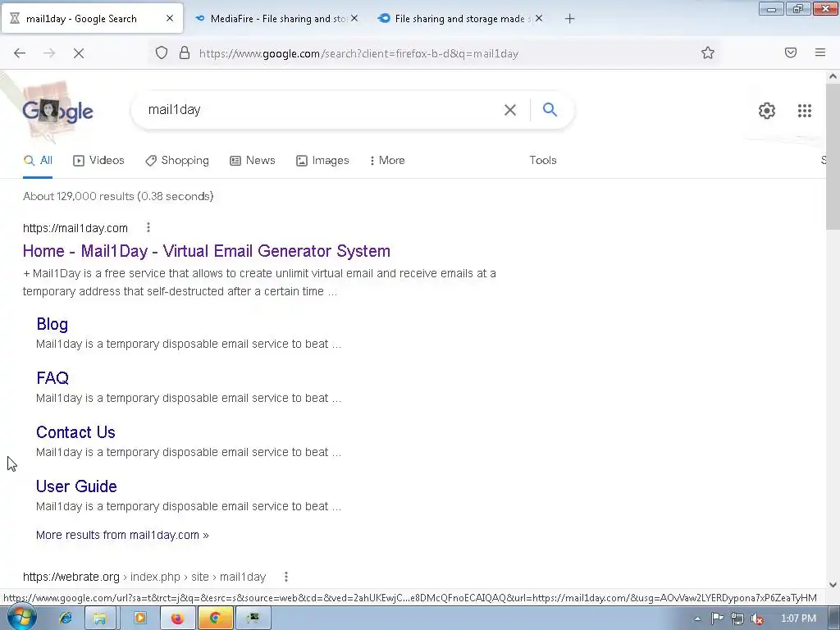
Task: Click the page vertical scrollbar thumb
Action: pos(833,158)
